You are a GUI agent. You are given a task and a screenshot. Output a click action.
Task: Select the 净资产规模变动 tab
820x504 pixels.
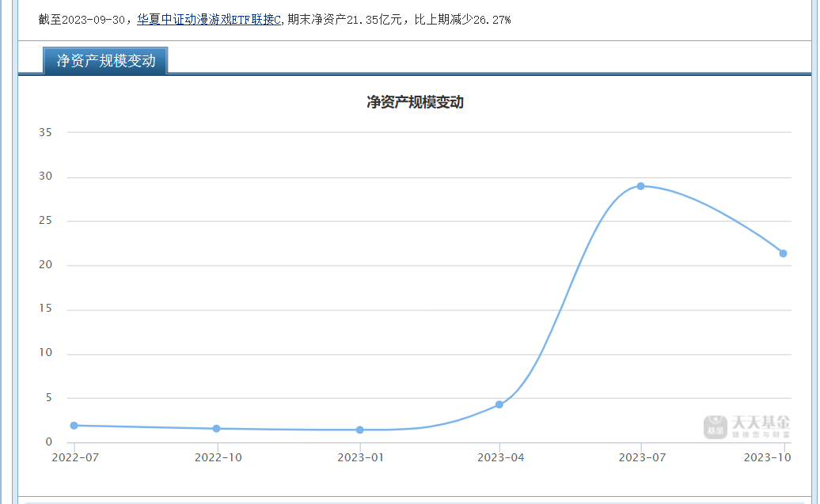[x=105, y=61]
